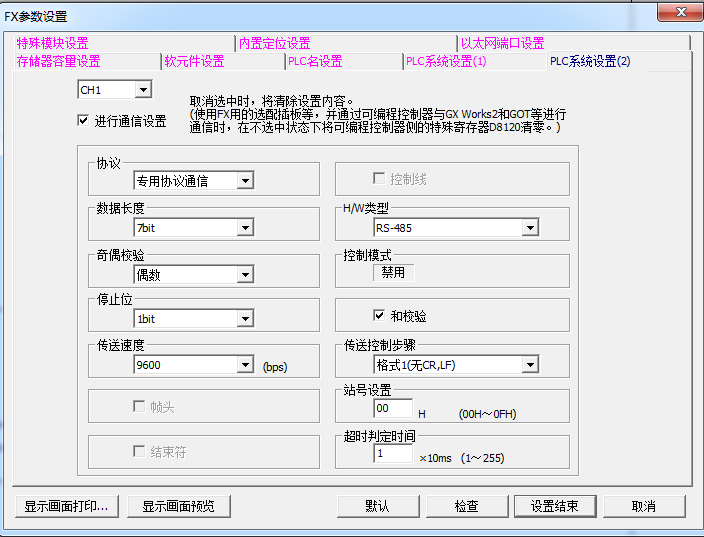Go to the 以太网端口设置 tab

pyautogui.click(x=502, y=43)
